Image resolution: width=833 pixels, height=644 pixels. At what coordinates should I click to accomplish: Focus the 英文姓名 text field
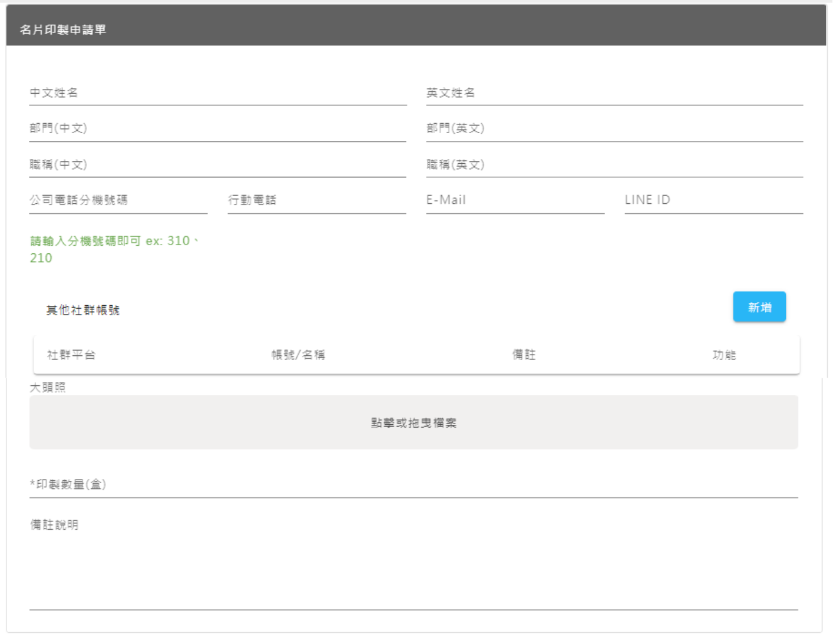point(614,93)
